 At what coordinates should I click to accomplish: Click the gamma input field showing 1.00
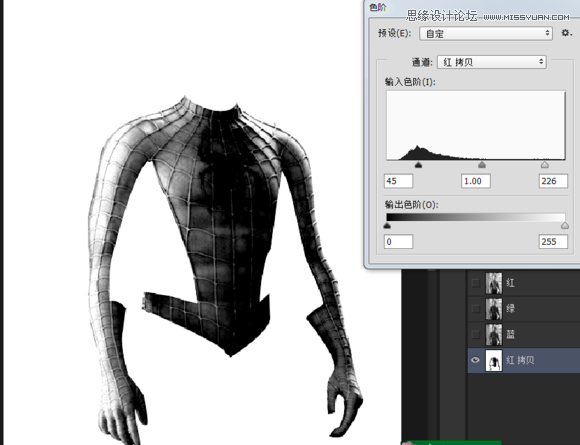coord(476,181)
